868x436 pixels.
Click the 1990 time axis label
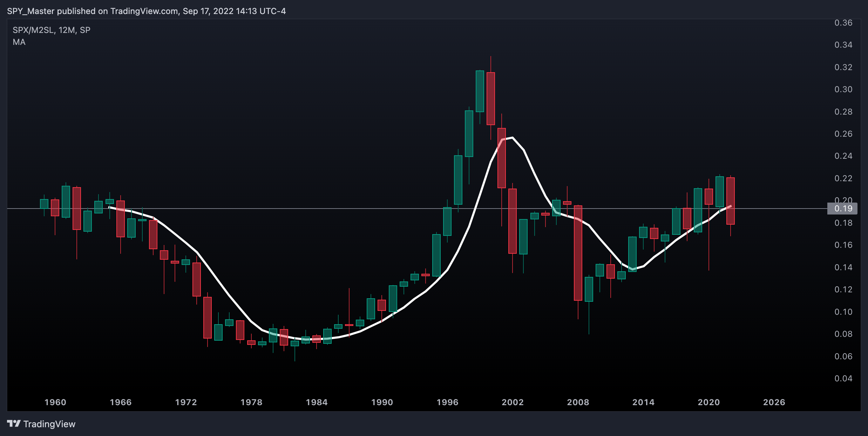point(382,402)
